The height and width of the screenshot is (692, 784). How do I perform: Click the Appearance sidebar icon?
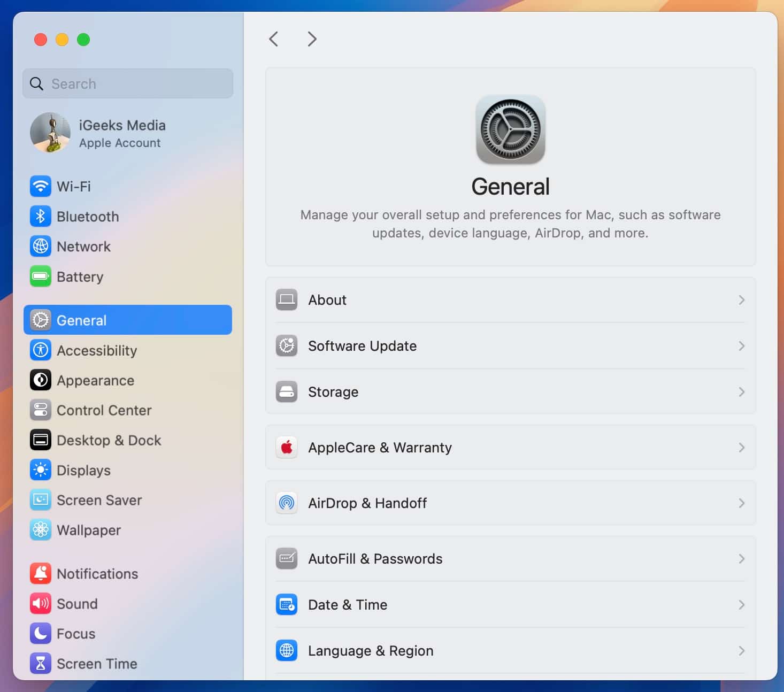coord(40,380)
